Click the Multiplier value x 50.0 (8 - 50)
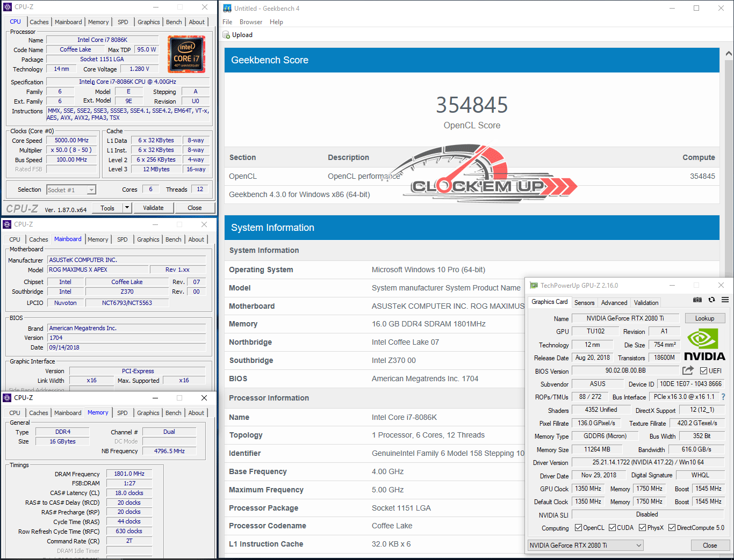This screenshot has height=560, width=734. 72,150
